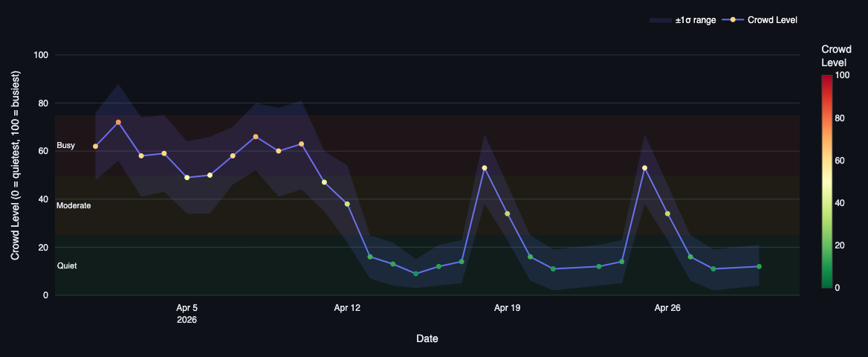Select the data point above Apr 5 tick
Screen dimensions: 868x357
187,178
